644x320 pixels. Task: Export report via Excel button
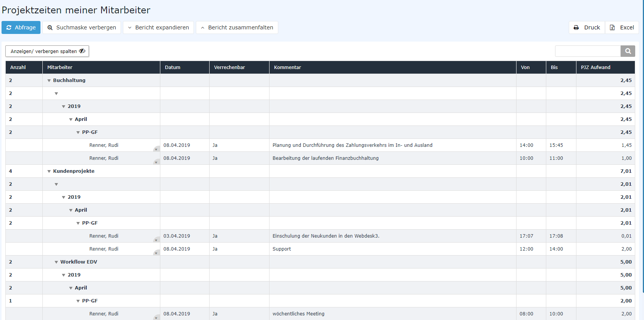[x=622, y=27]
